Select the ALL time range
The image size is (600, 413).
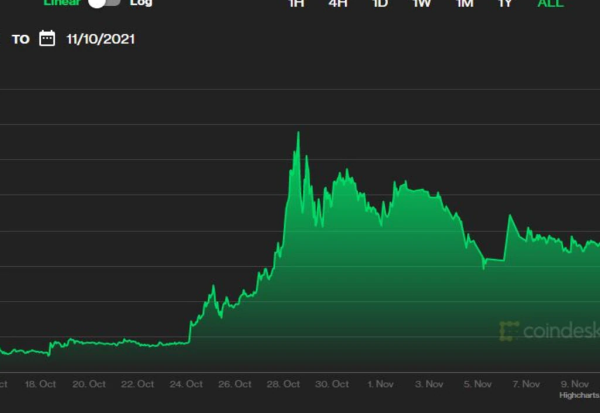551,3
